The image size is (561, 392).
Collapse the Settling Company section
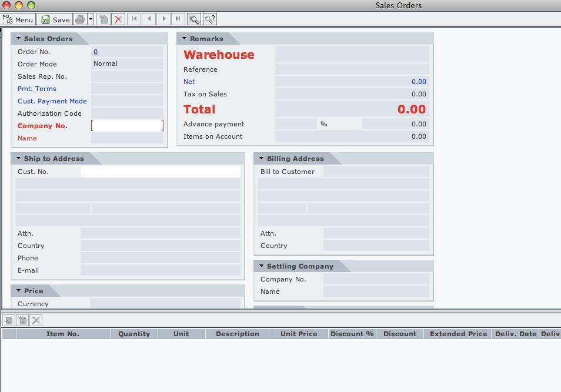[261, 266]
